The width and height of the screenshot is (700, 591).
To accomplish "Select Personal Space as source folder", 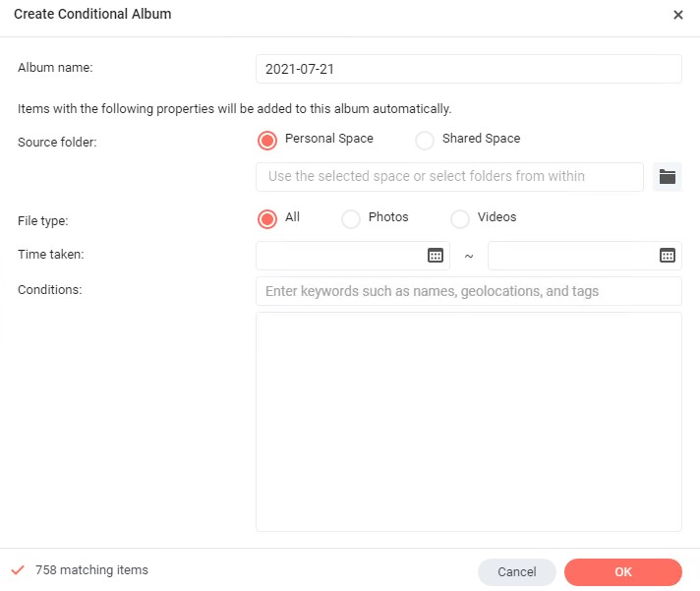I will (267, 141).
